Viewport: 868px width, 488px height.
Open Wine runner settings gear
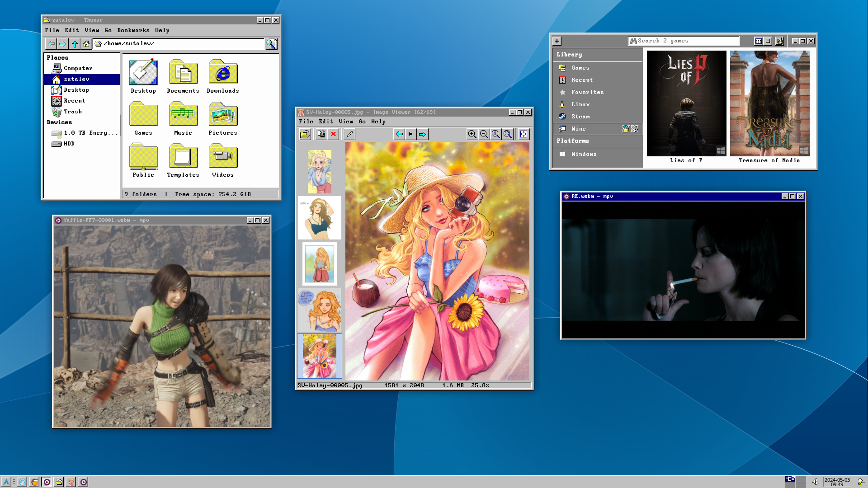[x=635, y=129]
